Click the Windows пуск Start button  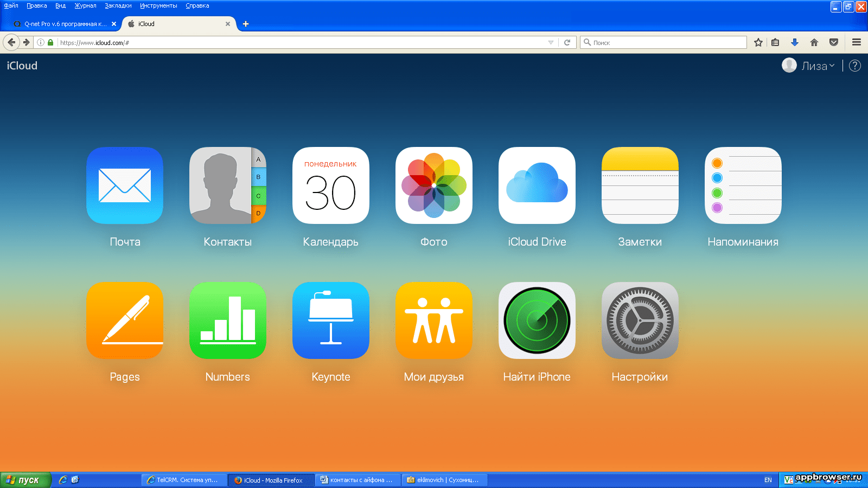coord(25,480)
